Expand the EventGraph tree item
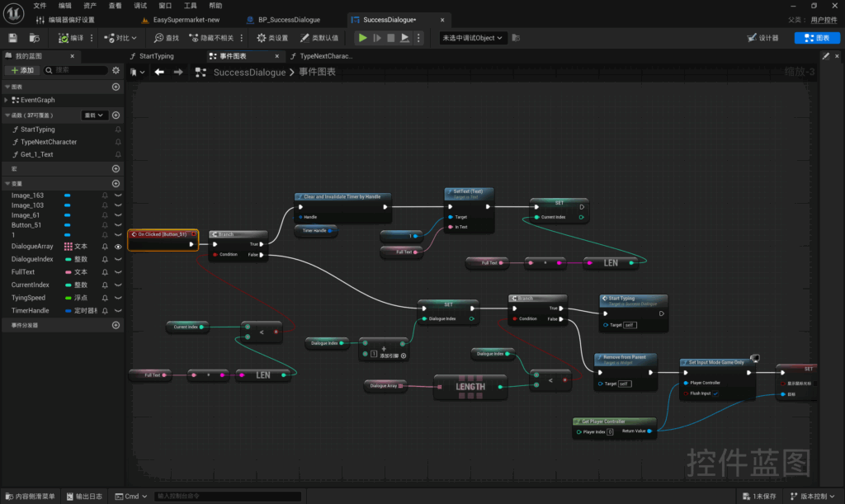The height and width of the screenshot is (504, 845). point(6,100)
